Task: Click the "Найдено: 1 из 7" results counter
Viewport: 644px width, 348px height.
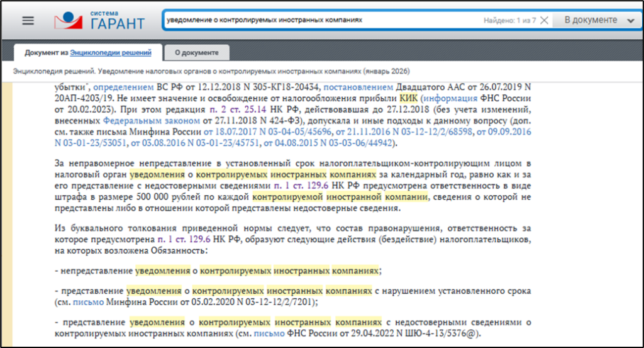Action: [509, 20]
